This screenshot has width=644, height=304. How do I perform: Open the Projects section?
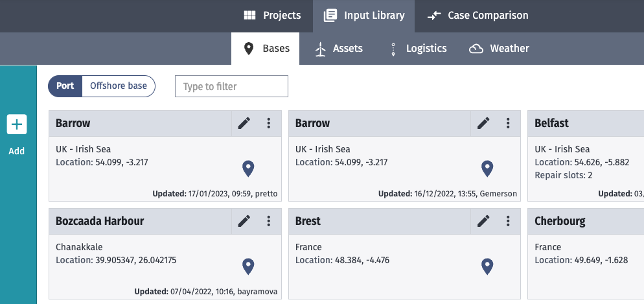click(272, 16)
